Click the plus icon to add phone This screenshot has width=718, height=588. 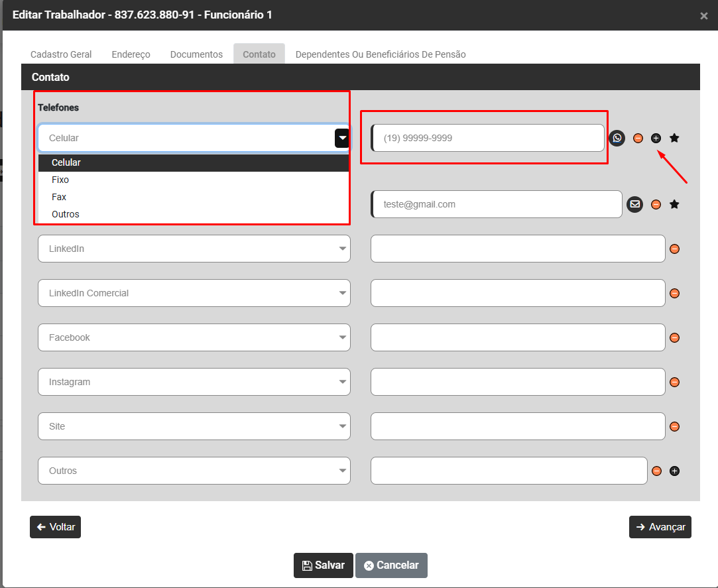pos(656,138)
